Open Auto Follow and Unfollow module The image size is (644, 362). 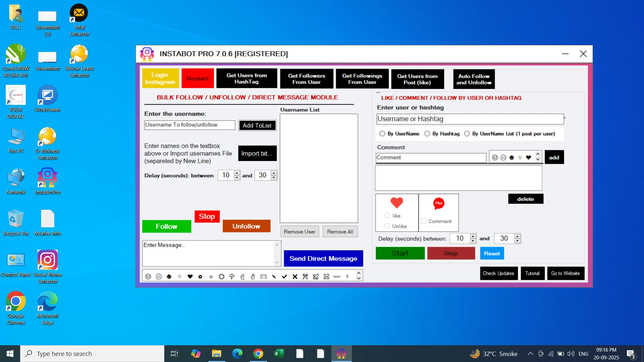pyautogui.click(x=474, y=79)
